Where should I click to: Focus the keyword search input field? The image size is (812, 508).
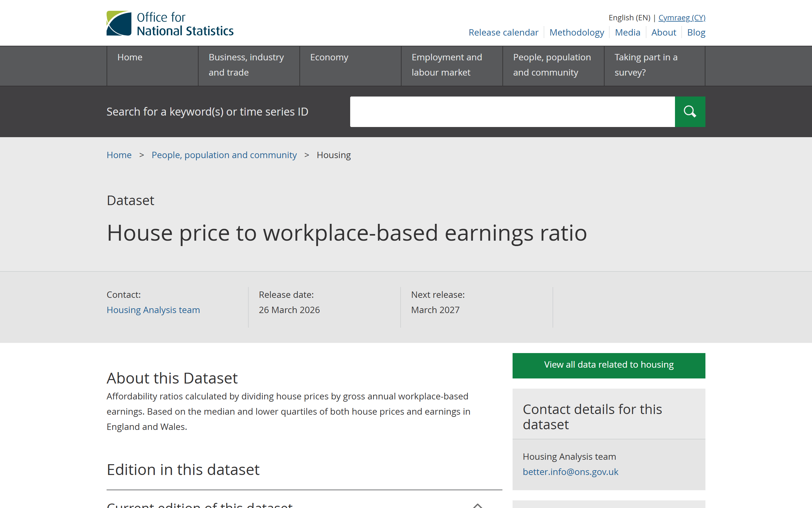click(512, 111)
